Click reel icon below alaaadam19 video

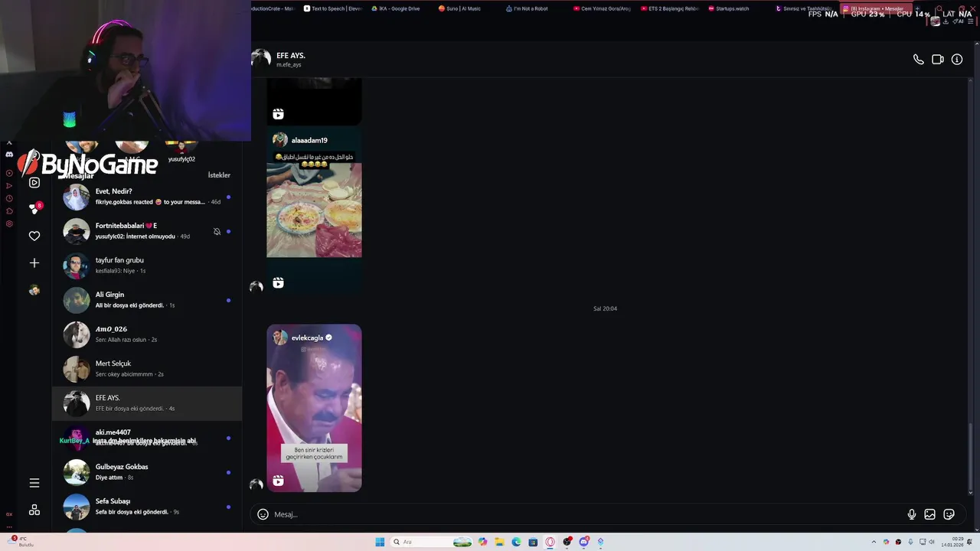click(278, 283)
